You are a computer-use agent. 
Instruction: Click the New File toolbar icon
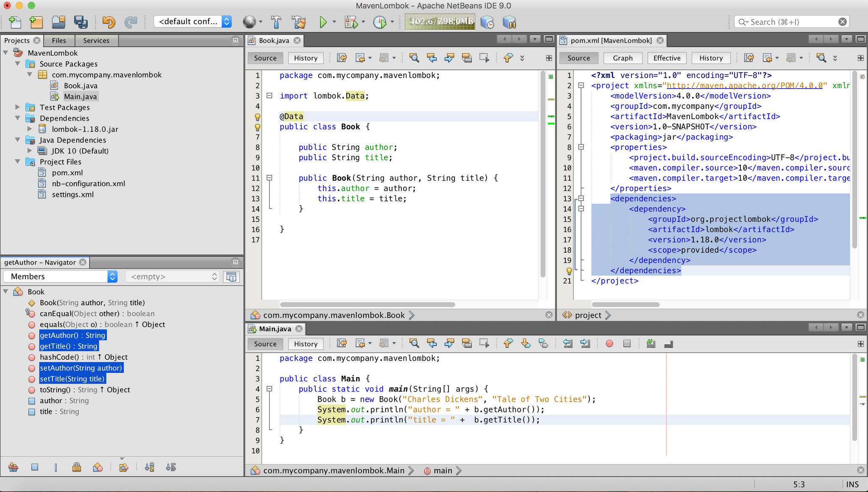[14, 22]
